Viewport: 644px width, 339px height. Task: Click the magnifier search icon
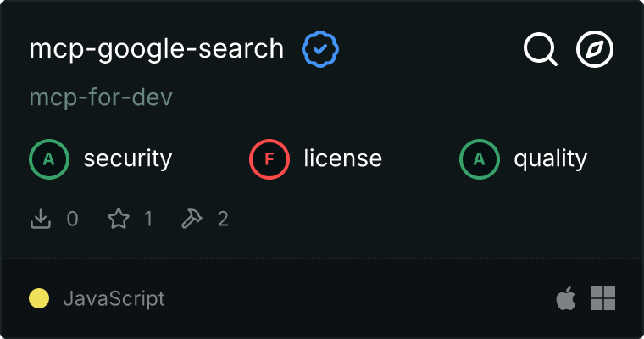click(x=540, y=49)
